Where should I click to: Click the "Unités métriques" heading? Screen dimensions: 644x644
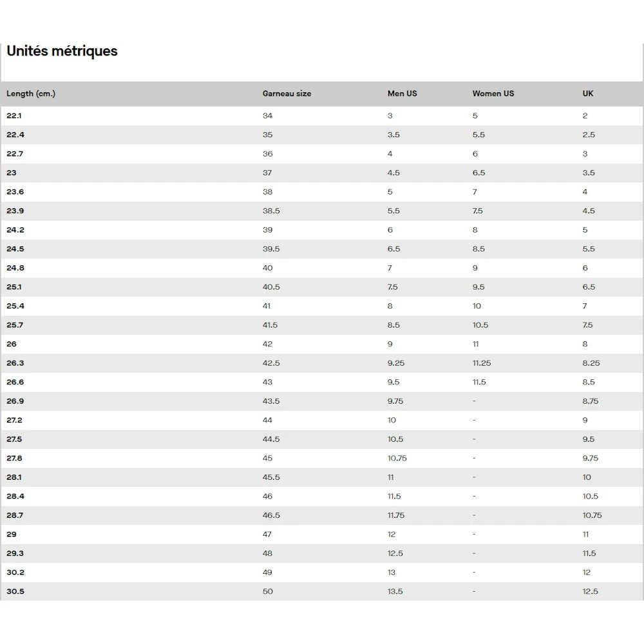coord(62,51)
